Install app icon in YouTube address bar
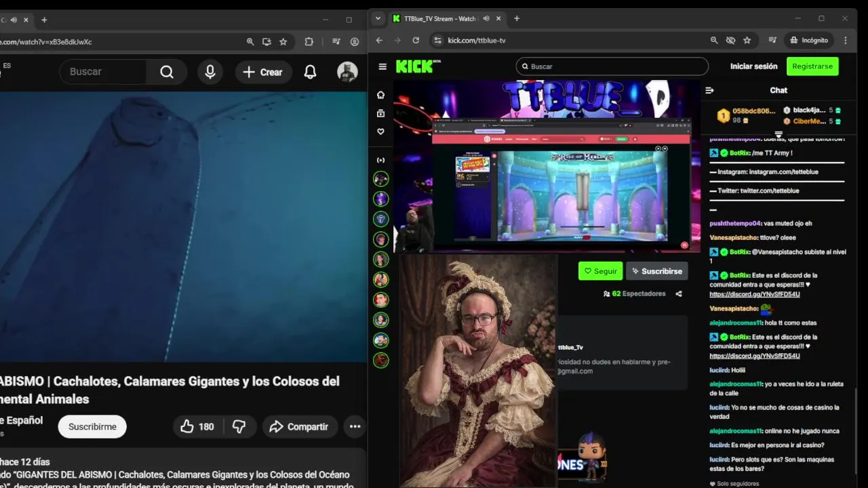The height and width of the screenshot is (488, 868). [267, 41]
